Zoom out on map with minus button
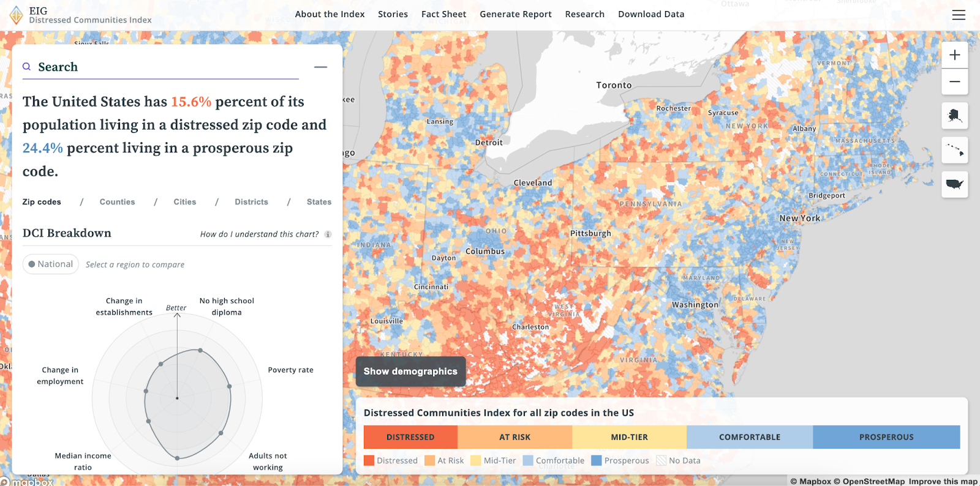This screenshot has height=486, width=980. 954,81
